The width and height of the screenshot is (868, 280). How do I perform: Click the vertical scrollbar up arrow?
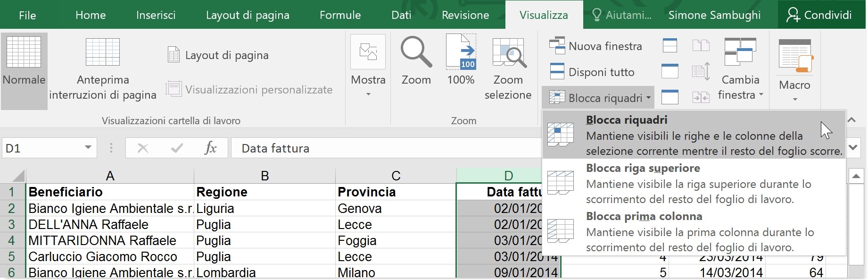point(856,176)
